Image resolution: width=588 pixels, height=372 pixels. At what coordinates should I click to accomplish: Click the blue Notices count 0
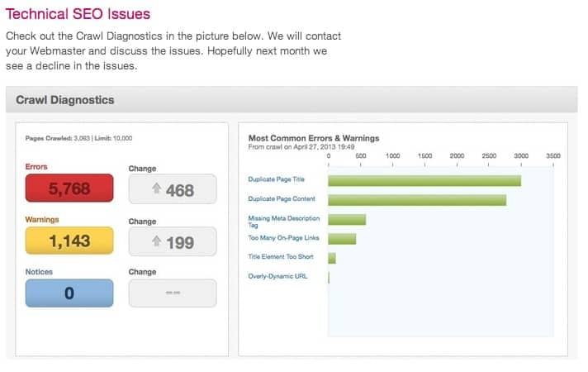tap(69, 293)
